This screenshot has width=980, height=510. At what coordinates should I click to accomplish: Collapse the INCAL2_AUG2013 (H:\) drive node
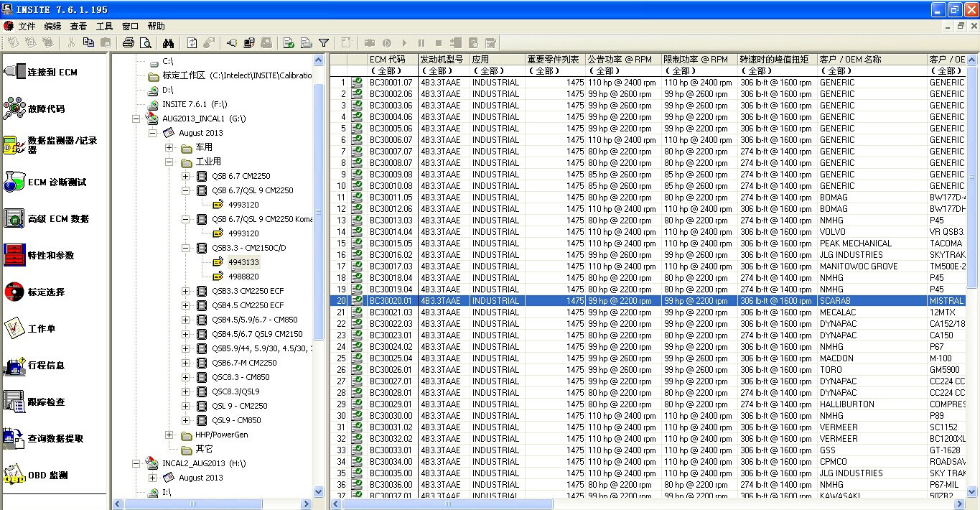pos(137,463)
